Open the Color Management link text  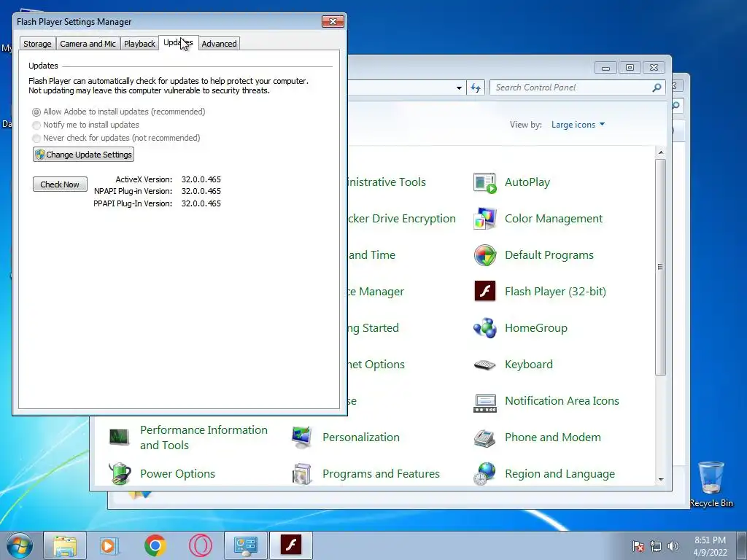pos(554,219)
